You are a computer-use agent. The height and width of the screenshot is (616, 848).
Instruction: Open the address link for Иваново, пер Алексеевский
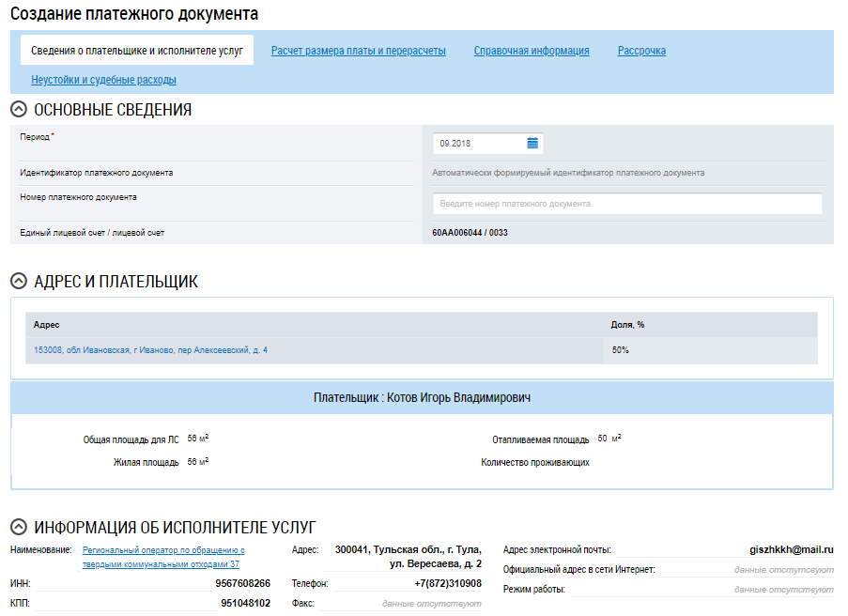(x=150, y=350)
